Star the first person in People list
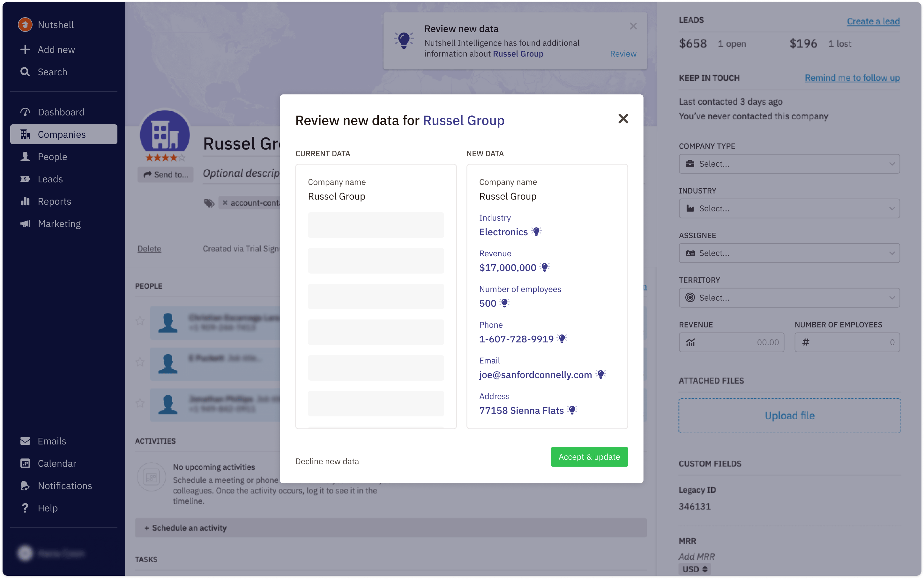 pyautogui.click(x=140, y=321)
